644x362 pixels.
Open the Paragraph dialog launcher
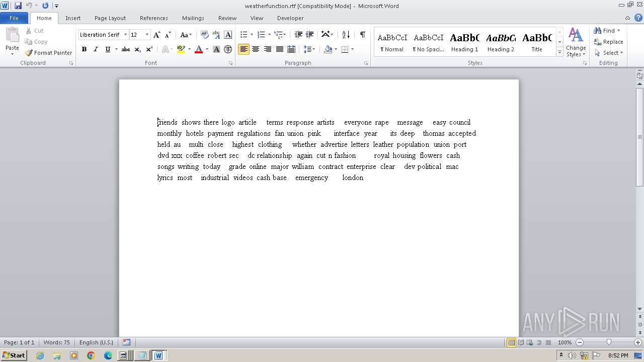366,63
